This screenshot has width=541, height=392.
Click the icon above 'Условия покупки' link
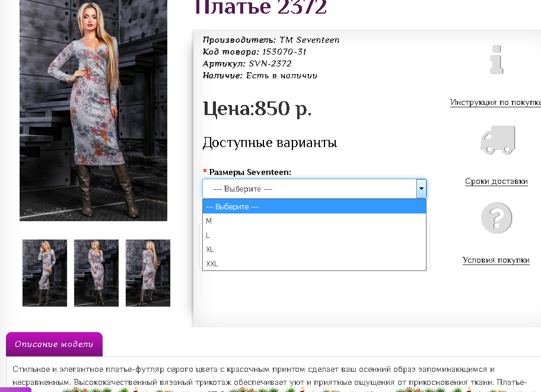pyautogui.click(x=497, y=218)
